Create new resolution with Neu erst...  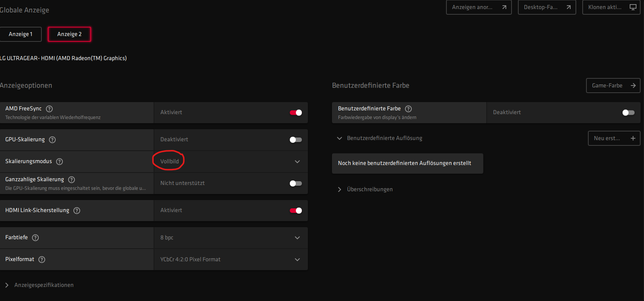tap(614, 138)
